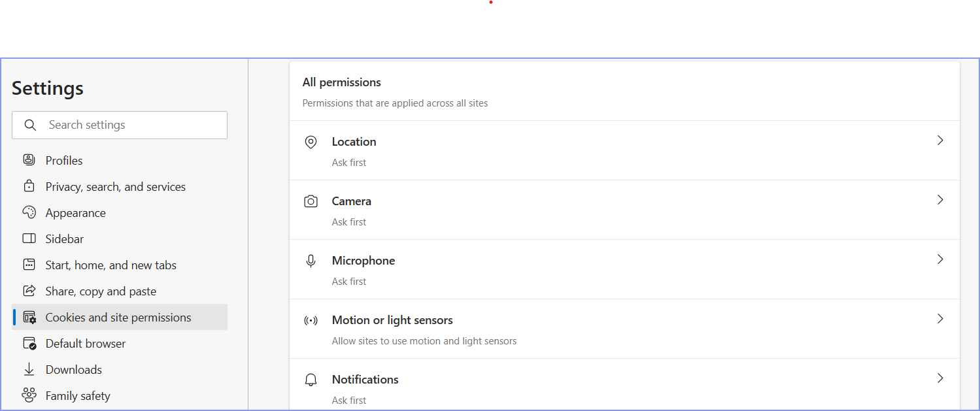The width and height of the screenshot is (980, 411).
Task: Click the Location pin icon
Action: point(311,141)
